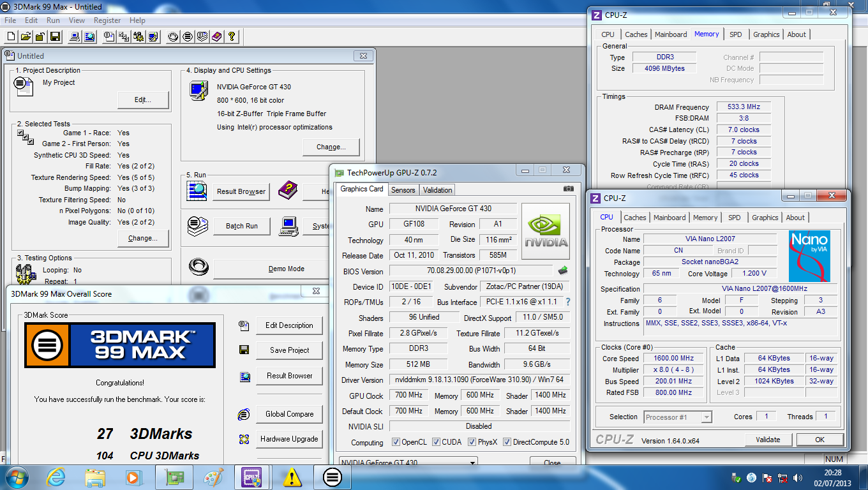This screenshot has height=490, width=868.
Task: Click the New project toolbar icon
Action: [x=11, y=37]
